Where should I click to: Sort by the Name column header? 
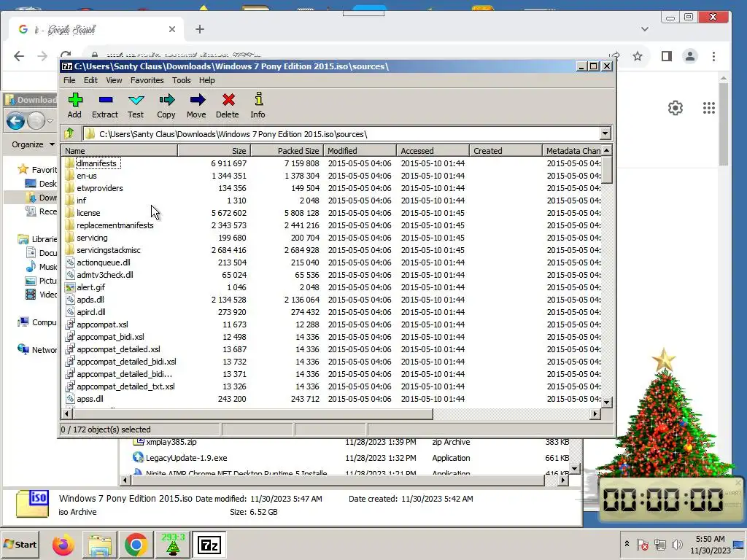[x=120, y=150]
